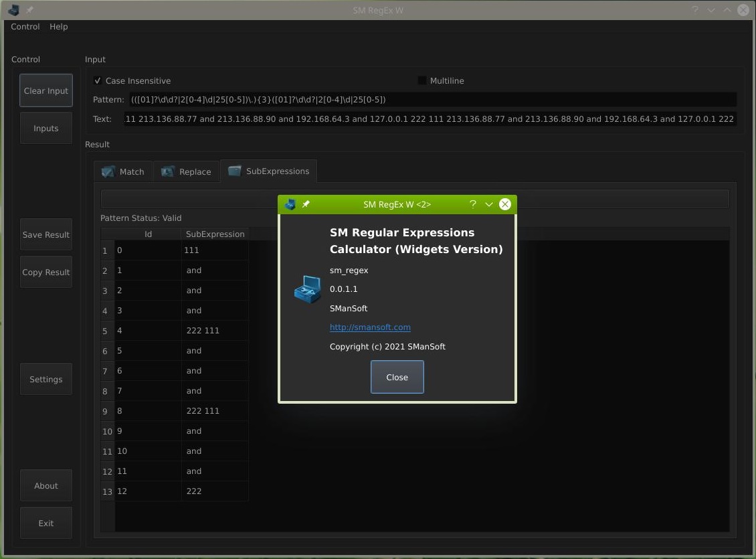This screenshot has width=756, height=559.
Task: Click the SubExpressions tab icon
Action: tap(235, 171)
